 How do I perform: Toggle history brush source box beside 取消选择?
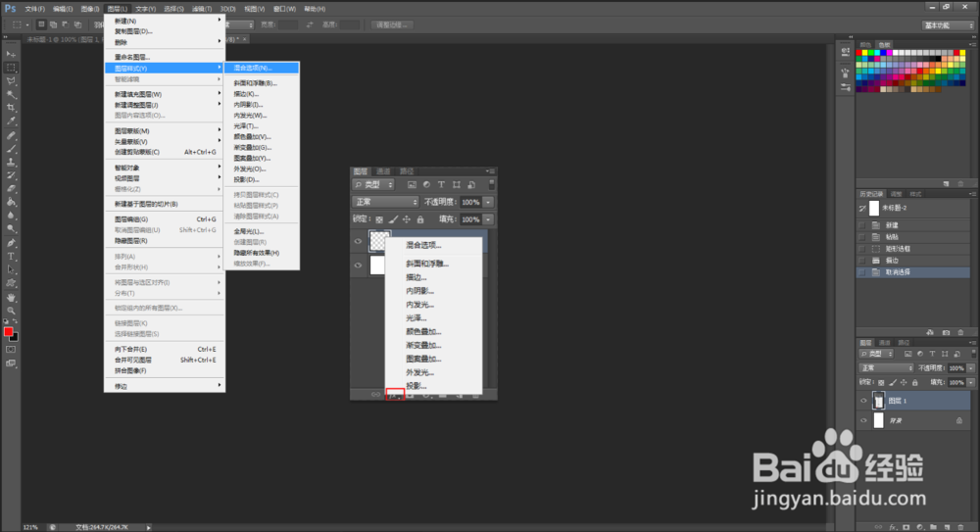tap(862, 272)
